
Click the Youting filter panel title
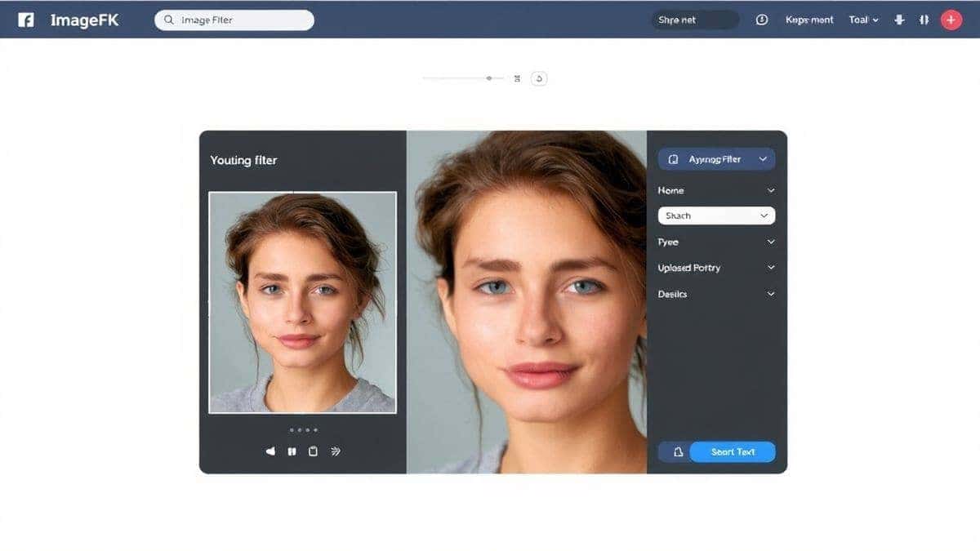click(243, 160)
